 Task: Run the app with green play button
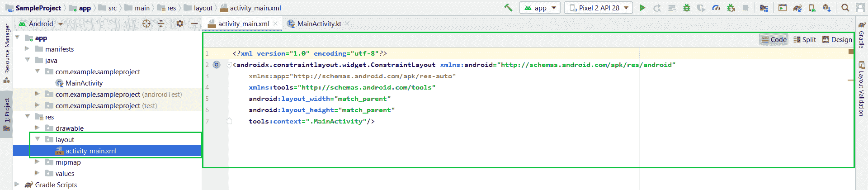coord(642,8)
